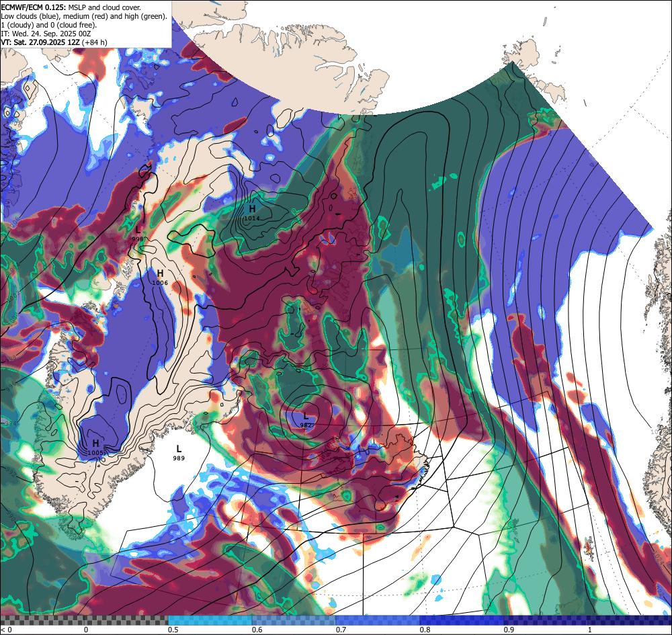Click the 'VT: Sat. 27.09.2025 12Z (+84 h)' line
Image resolution: width=672 pixels, height=635 pixels.
(x=54, y=42)
